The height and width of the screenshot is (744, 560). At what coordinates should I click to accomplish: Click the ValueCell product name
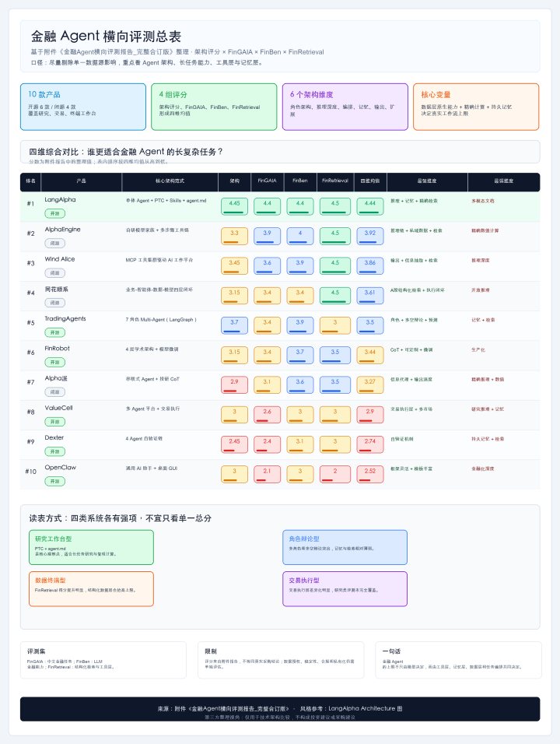(59, 408)
